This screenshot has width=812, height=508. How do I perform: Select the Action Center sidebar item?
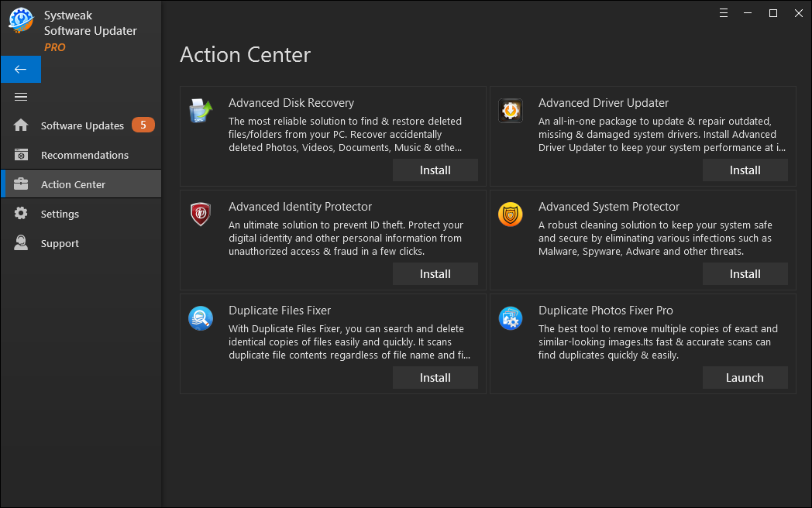81,184
